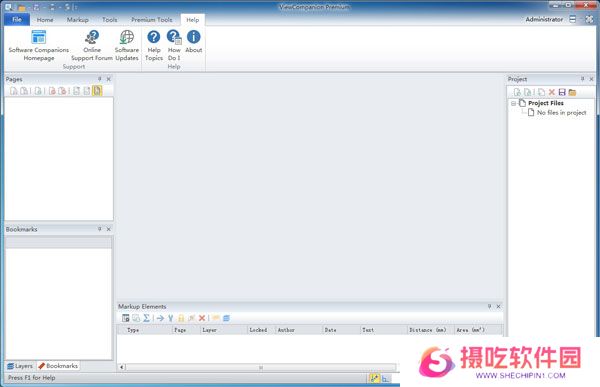
Task: Click the yellow status bar icon
Action: [375, 378]
